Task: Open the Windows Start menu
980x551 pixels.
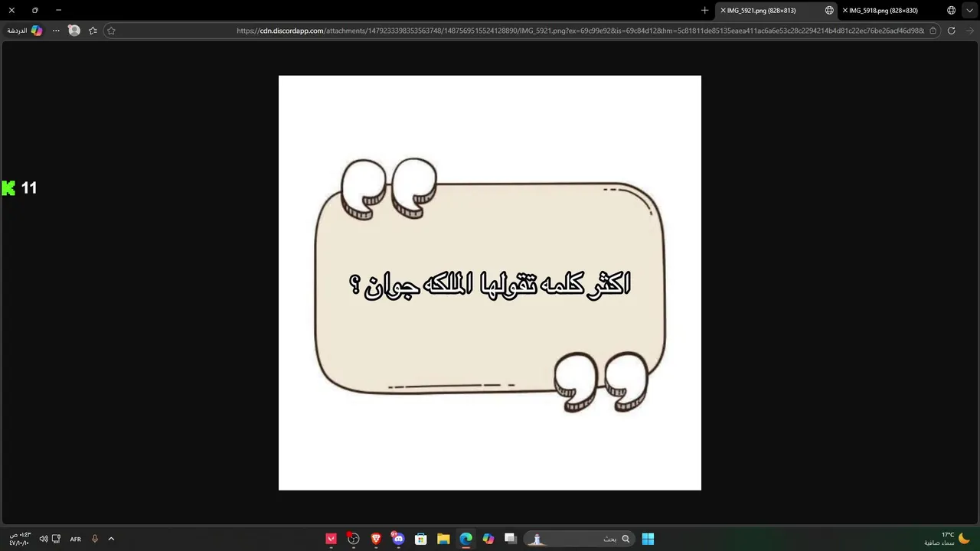Action: (648, 539)
